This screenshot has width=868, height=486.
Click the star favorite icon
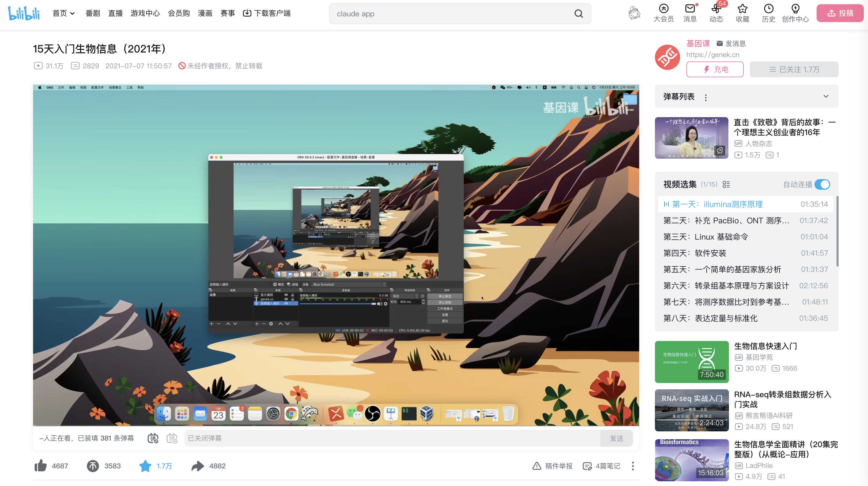click(x=145, y=466)
